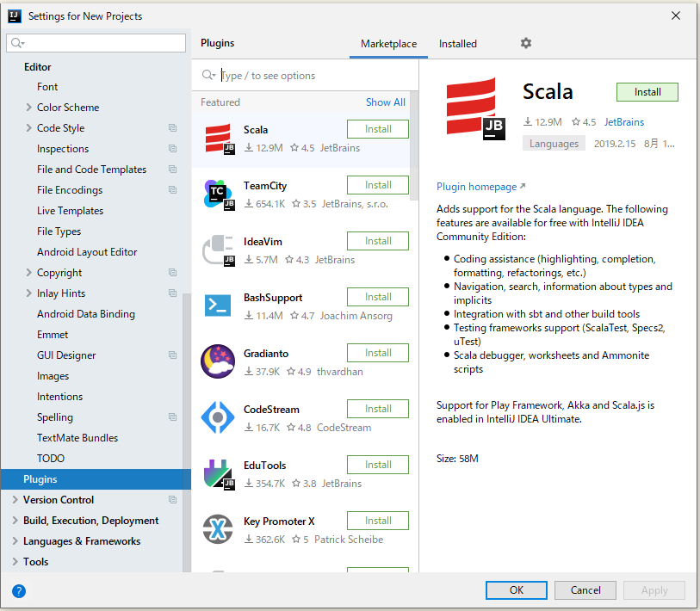Image resolution: width=700 pixels, height=611 pixels.
Task: Expand Languages & Frameworks section
Action: tap(15, 541)
